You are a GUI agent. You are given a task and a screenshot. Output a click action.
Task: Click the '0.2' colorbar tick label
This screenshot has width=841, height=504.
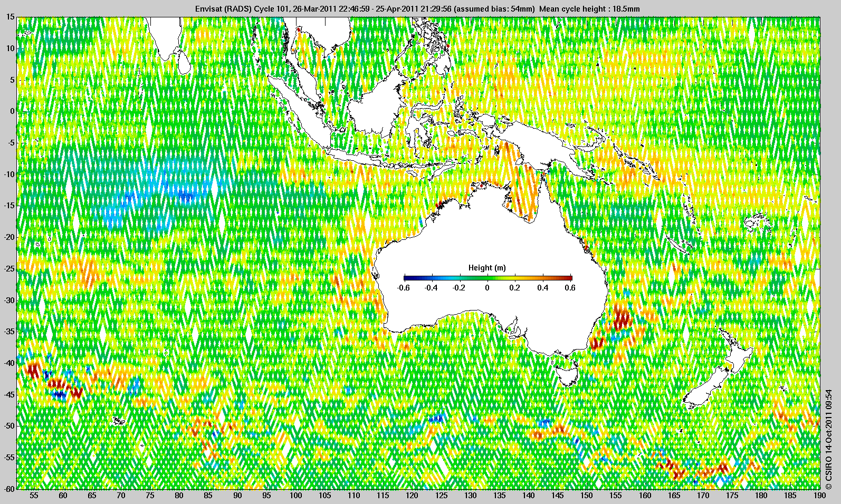(515, 288)
